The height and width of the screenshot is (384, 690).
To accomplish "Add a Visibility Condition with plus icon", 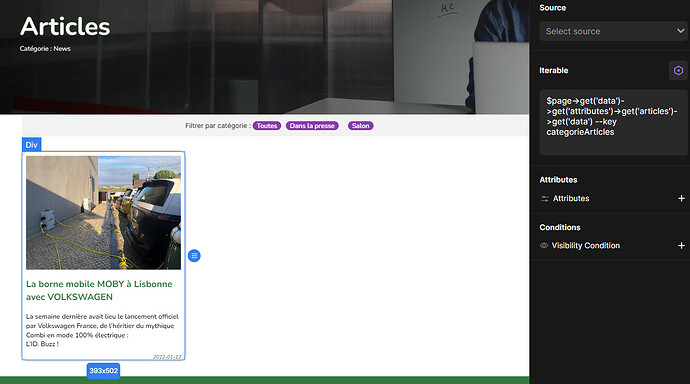I will [681, 245].
